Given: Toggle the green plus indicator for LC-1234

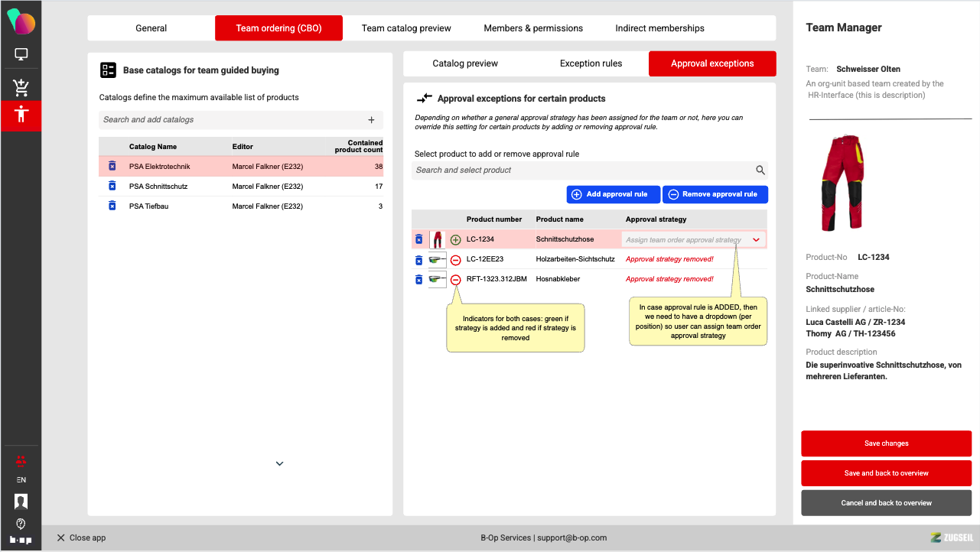Looking at the screenshot, I should (456, 240).
